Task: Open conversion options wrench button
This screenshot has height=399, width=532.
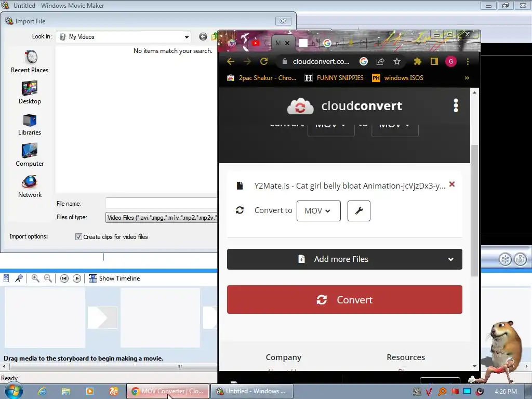Action: (358, 211)
